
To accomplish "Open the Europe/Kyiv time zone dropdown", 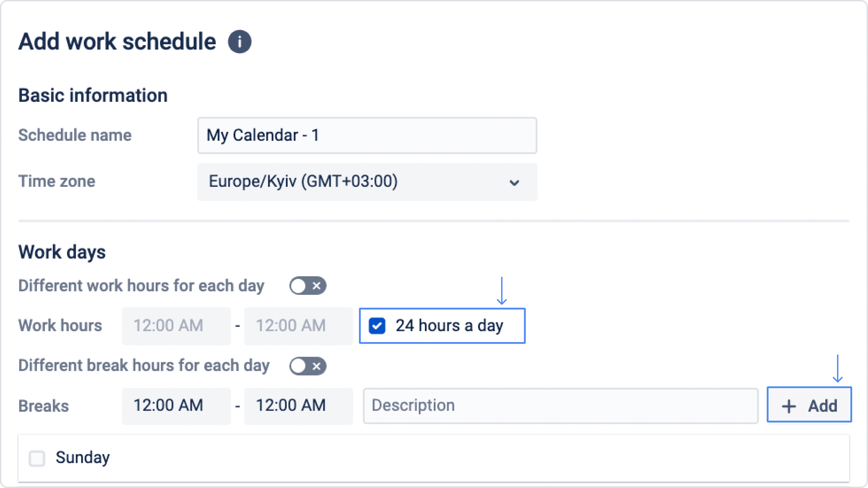I will point(367,182).
